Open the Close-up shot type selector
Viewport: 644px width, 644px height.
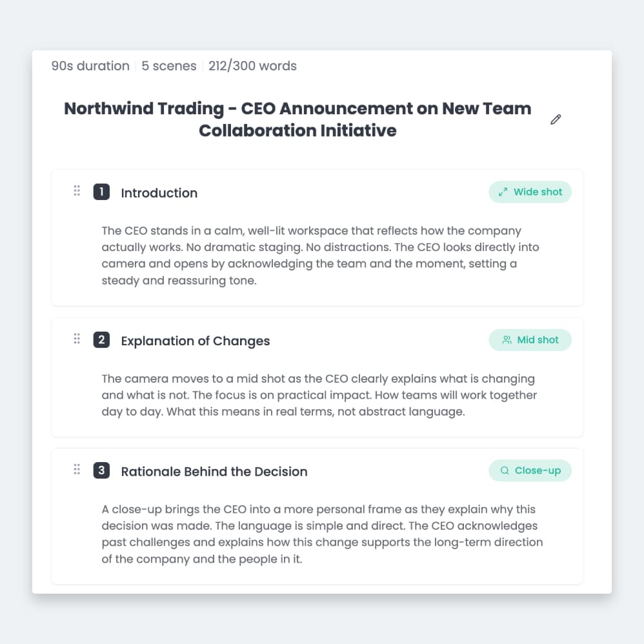click(x=530, y=470)
